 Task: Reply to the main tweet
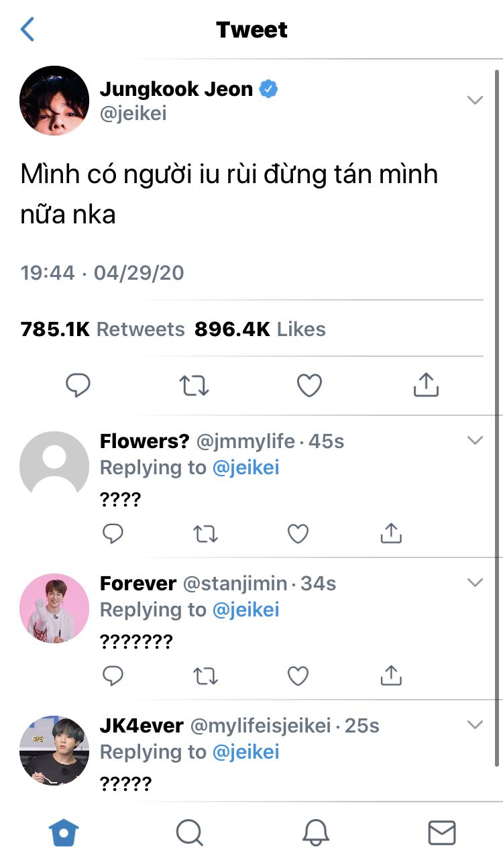pos(78,385)
